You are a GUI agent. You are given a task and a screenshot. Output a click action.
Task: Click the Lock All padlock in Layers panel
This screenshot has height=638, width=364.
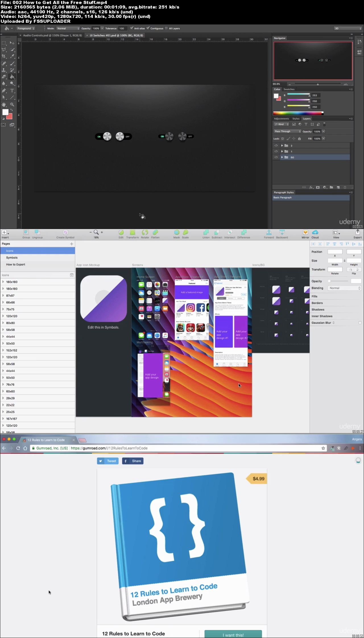click(299, 139)
